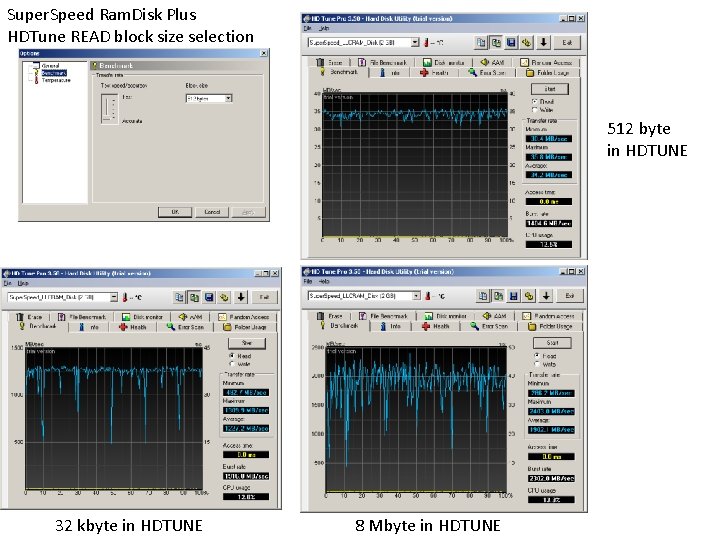The image size is (720, 540).
Task: Switch to Folder Usage tab in 32 kbyte window
Action: (x=244, y=327)
